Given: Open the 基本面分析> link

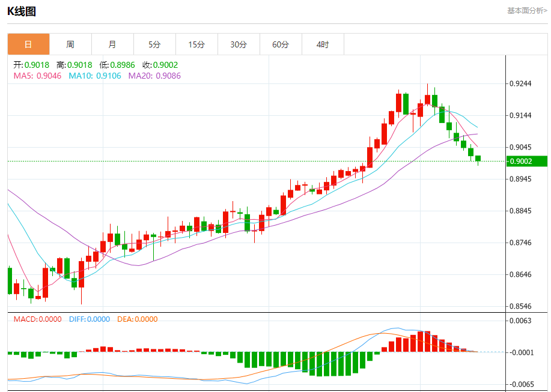Looking at the screenshot, I should click(x=527, y=11).
